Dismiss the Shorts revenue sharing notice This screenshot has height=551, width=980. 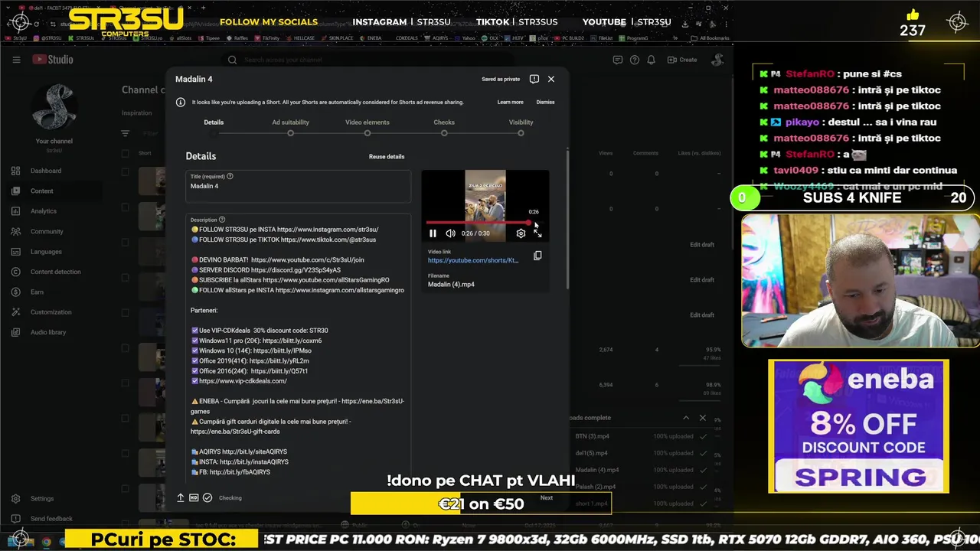click(545, 102)
